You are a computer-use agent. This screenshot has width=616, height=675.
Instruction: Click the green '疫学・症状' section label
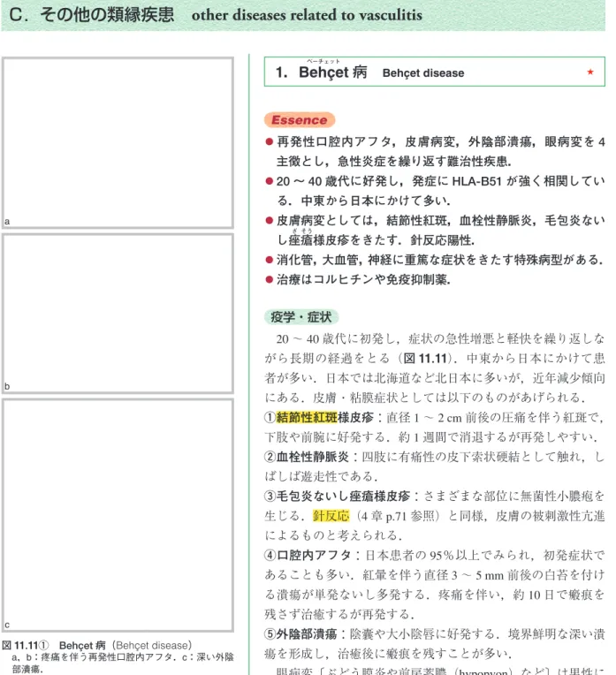[301, 317]
